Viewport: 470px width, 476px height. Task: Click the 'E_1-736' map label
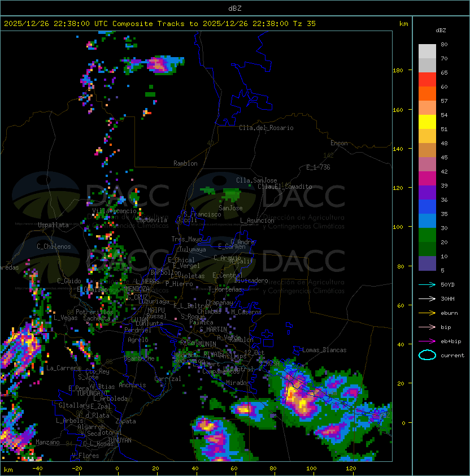coord(318,167)
